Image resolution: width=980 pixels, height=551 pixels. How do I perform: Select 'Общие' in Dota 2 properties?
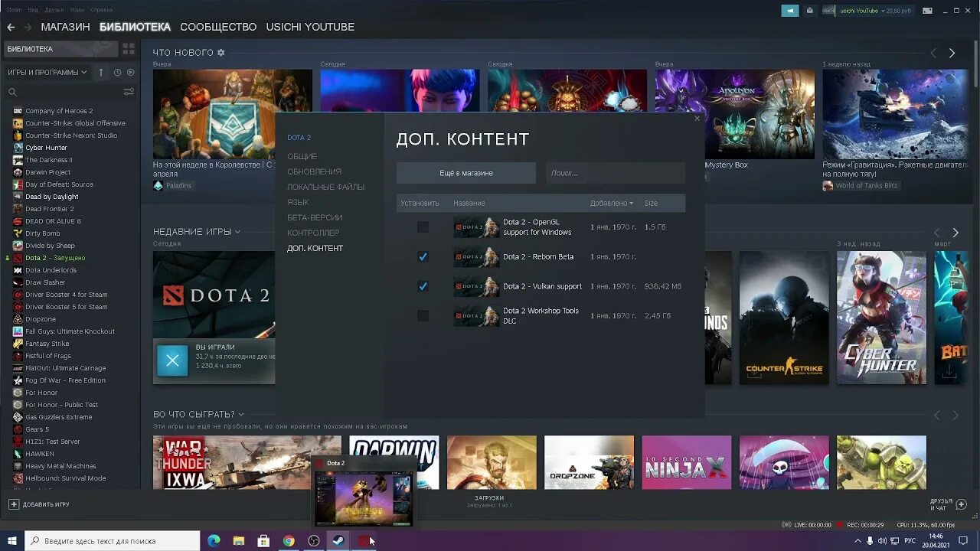tap(302, 156)
